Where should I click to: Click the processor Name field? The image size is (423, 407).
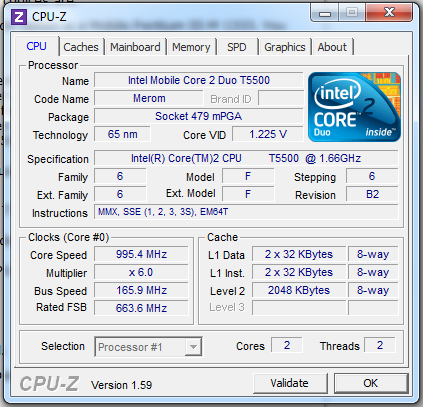point(199,80)
